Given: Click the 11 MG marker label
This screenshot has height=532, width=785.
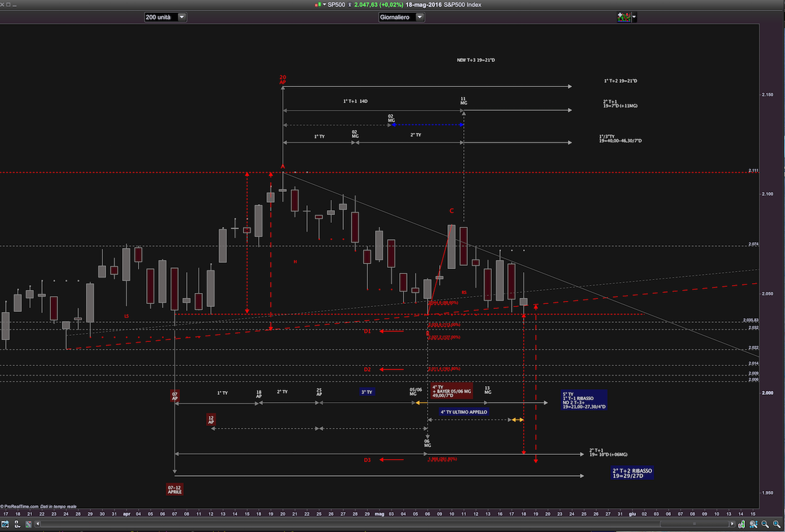Looking at the screenshot, I should pos(464,101).
